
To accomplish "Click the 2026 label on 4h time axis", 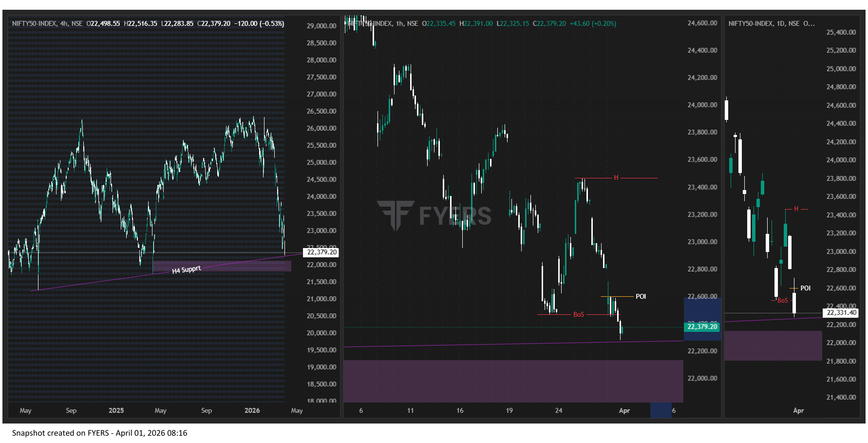I will 252,410.
